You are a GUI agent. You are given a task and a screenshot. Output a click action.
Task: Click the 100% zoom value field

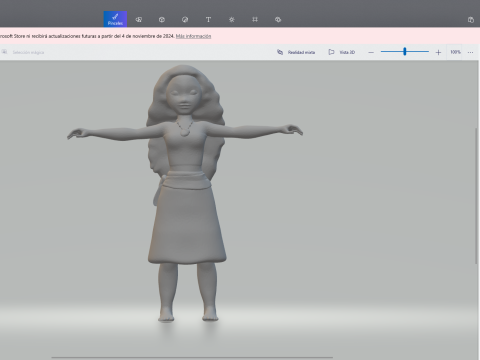[455, 52]
